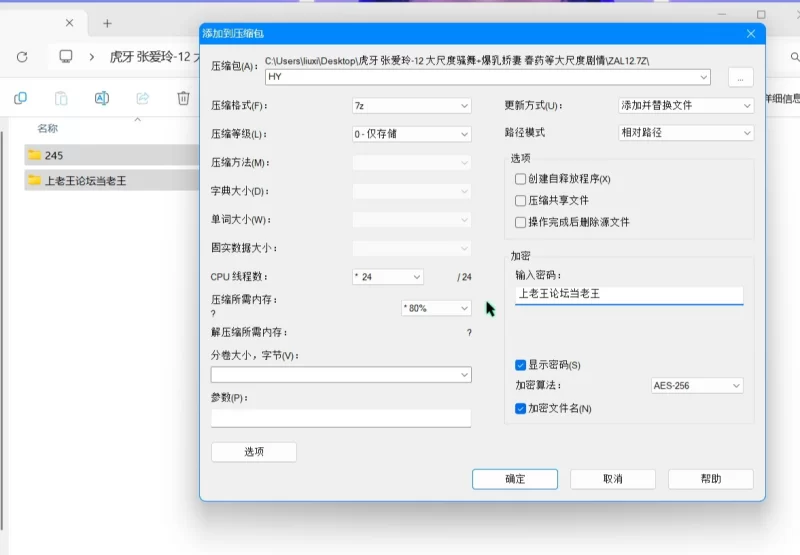This screenshot has height=555, width=800.
Task: Click the address bar breadcrumb chevron
Action: tap(91, 57)
